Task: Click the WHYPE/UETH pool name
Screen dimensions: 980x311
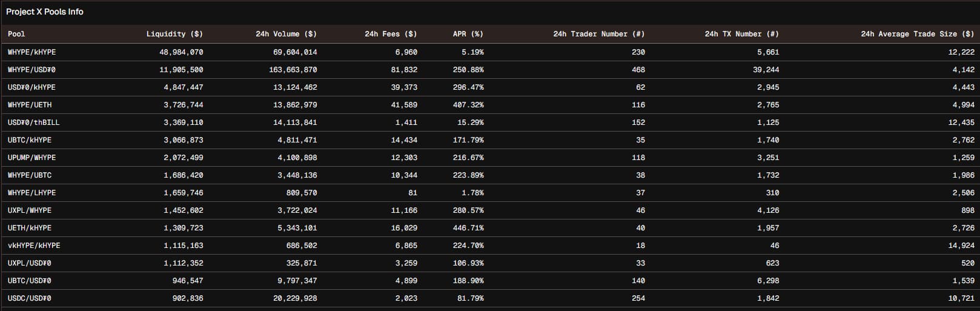Action: pyautogui.click(x=30, y=105)
